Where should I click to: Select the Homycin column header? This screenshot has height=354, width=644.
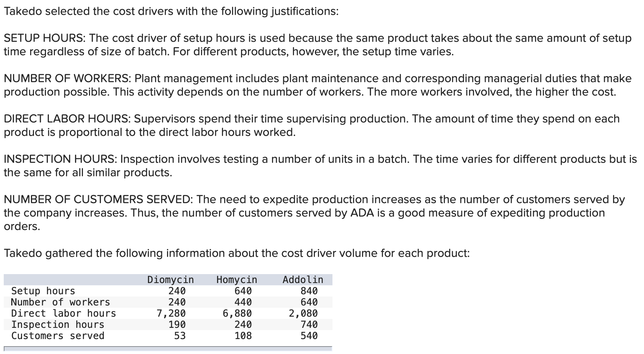tap(237, 280)
